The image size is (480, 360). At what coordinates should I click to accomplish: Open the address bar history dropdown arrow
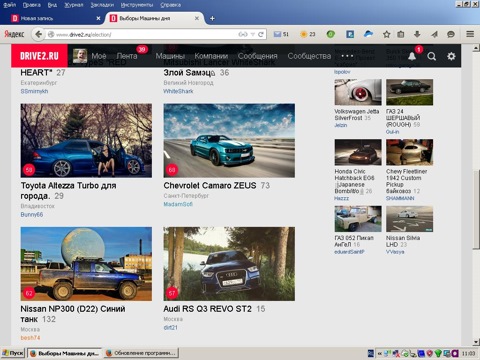[x=253, y=34]
